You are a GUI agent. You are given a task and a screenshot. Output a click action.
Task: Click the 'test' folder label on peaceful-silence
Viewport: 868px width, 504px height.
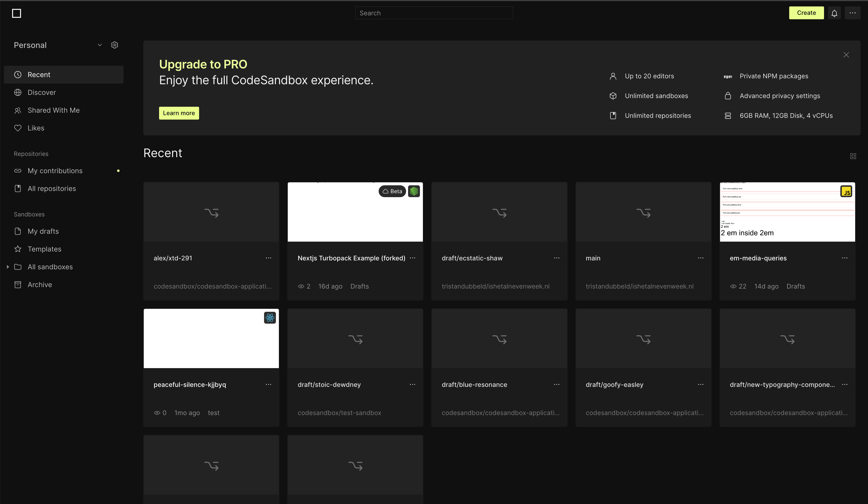pyautogui.click(x=214, y=413)
